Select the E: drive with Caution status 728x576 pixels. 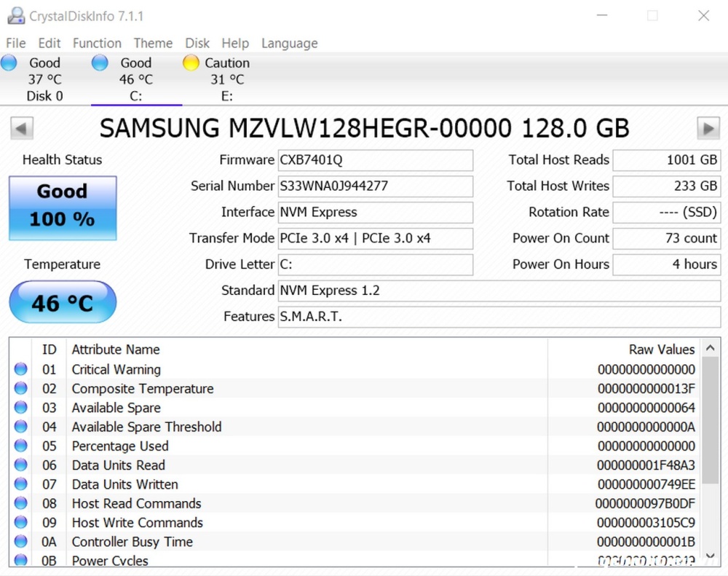pos(227,79)
